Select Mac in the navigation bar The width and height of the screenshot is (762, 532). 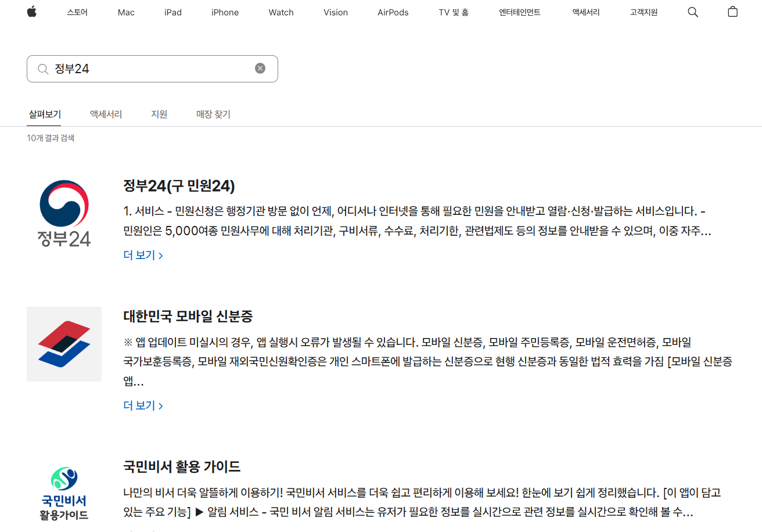coord(125,12)
